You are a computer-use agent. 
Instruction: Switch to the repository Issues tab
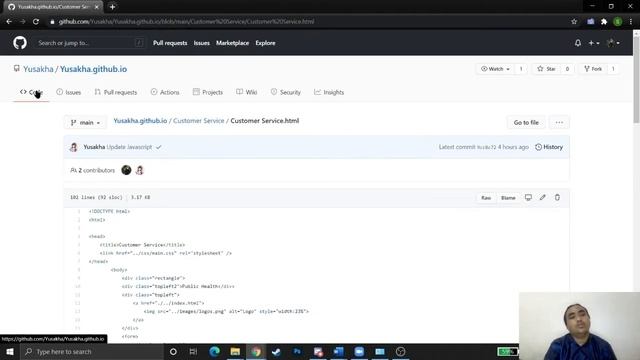(69, 92)
